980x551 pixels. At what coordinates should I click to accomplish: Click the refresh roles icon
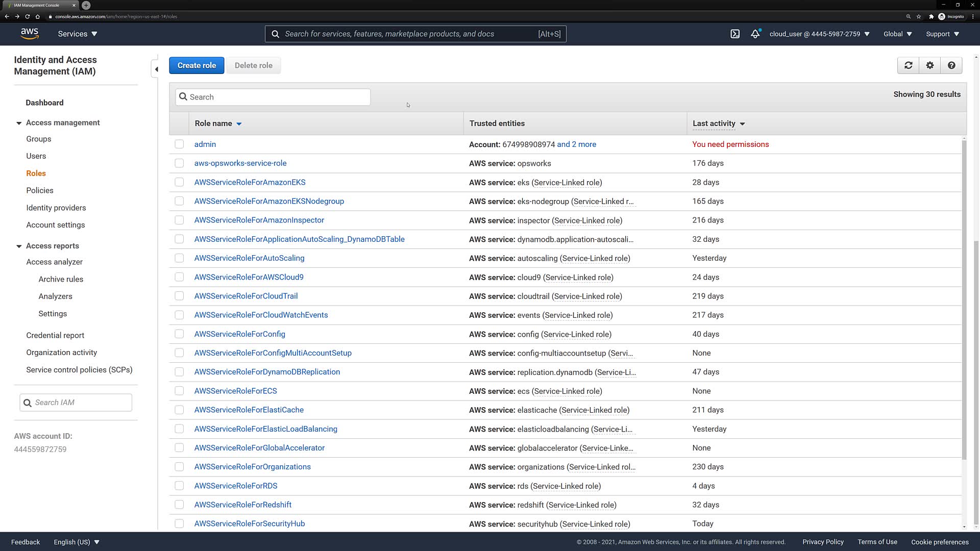908,65
